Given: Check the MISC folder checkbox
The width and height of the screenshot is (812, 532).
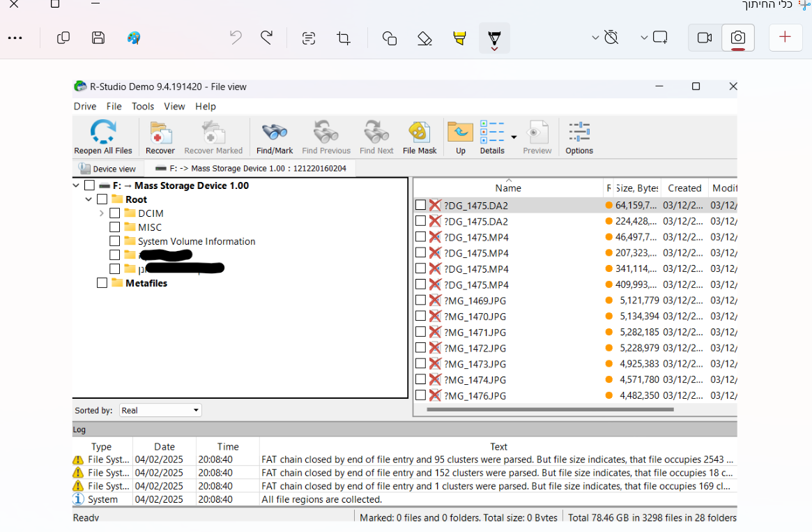Looking at the screenshot, I should click(x=115, y=227).
